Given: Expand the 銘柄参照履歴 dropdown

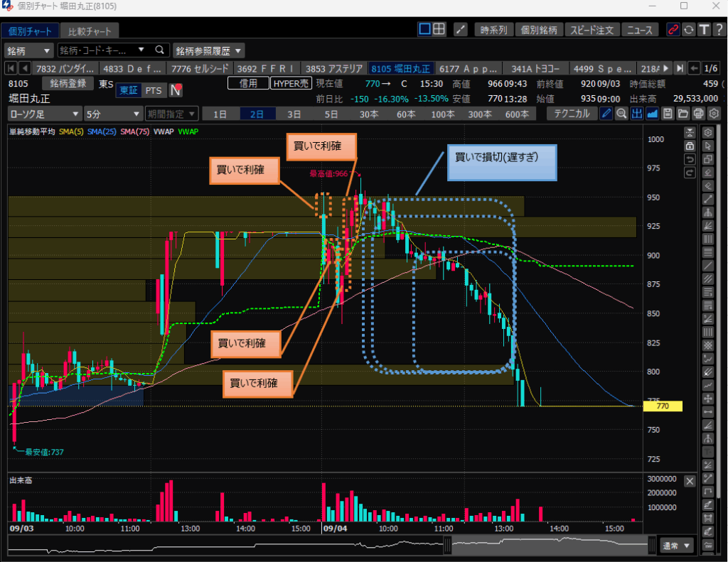Looking at the screenshot, I should tap(208, 50).
